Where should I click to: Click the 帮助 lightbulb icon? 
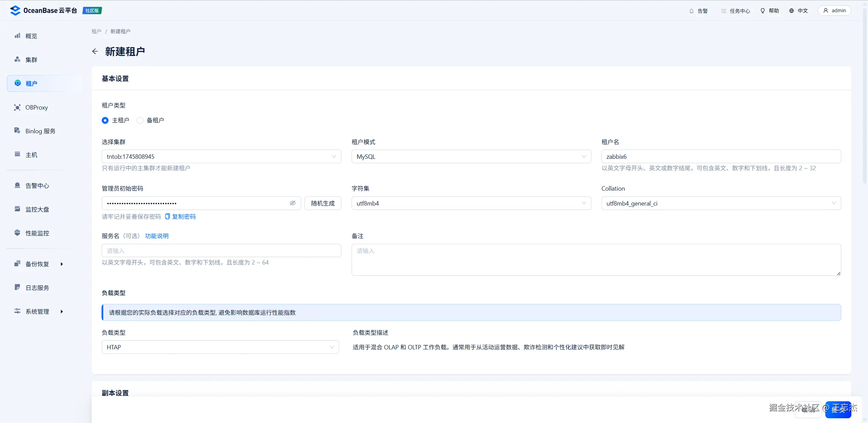pos(763,11)
